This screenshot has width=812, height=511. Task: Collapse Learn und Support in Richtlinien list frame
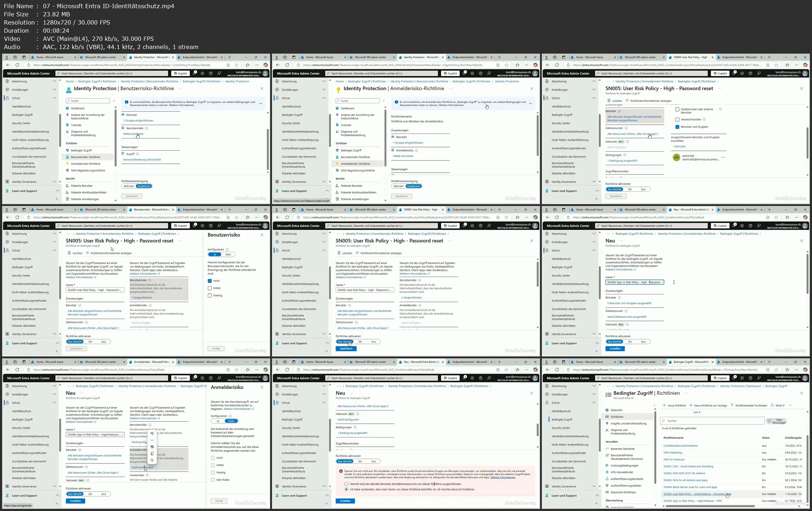pyautogui.click(x=597, y=496)
